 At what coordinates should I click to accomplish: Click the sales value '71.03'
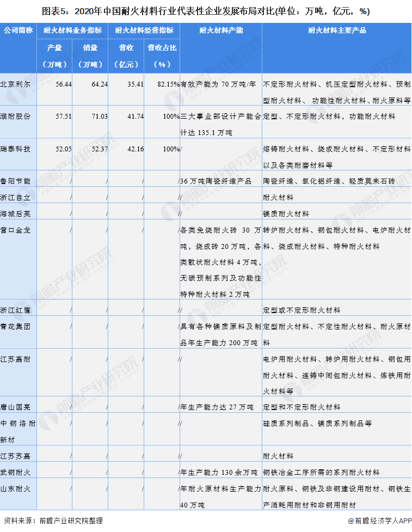[x=100, y=117]
